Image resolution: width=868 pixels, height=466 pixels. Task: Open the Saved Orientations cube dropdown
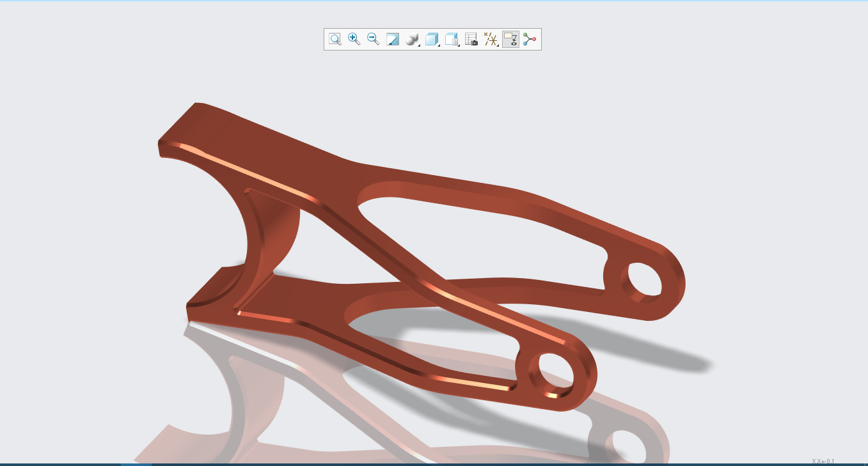tap(432, 39)
